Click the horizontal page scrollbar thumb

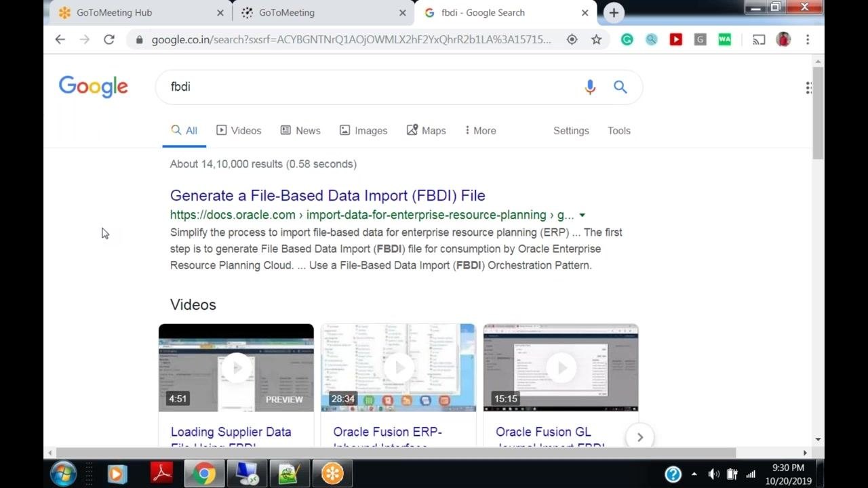396,453
